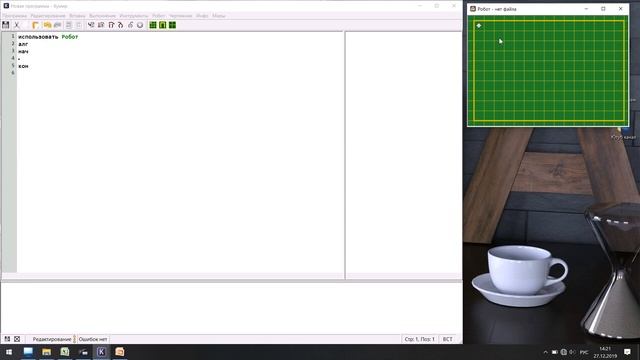Click the 'кон' keyword on line 5
Image resolution: width=640 pixels, height=360 pixels.
(23, 66)
